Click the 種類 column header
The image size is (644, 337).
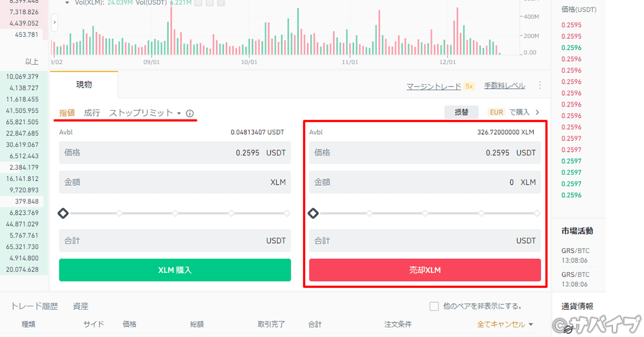(28, 324)
